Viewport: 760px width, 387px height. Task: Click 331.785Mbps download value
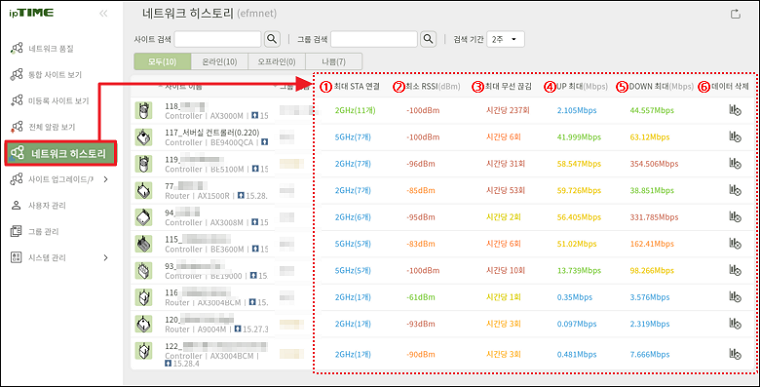click(653, 217)
